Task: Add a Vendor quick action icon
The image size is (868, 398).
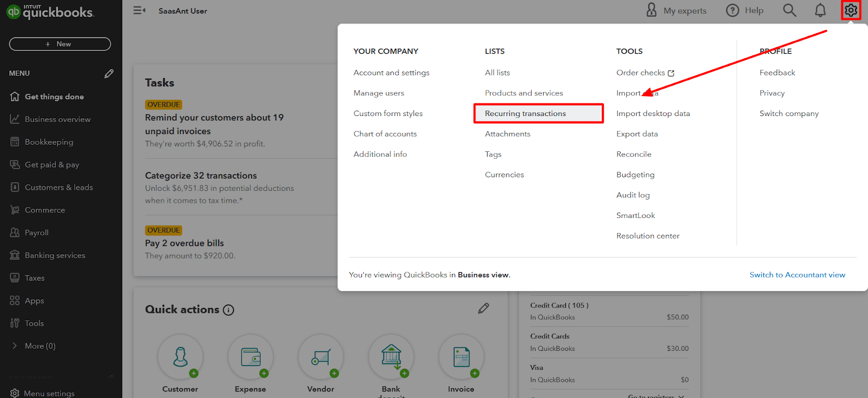Action: click(x=321, y=357)
